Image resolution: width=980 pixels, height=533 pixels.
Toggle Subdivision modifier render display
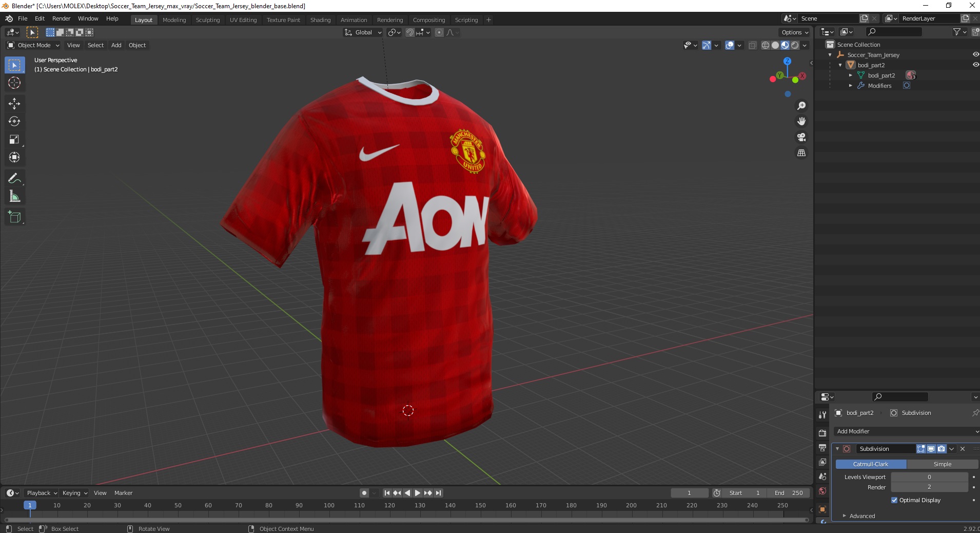pyautogui.click(x=942, y=449)
